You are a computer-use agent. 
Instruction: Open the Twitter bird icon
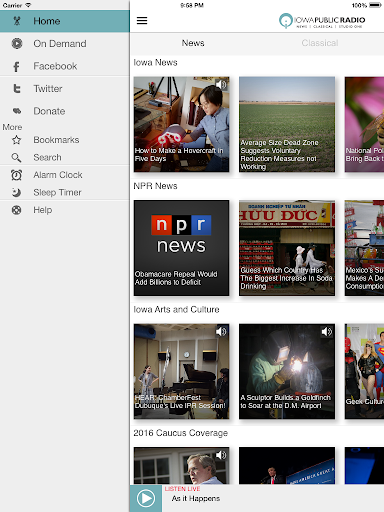[17, 89]
